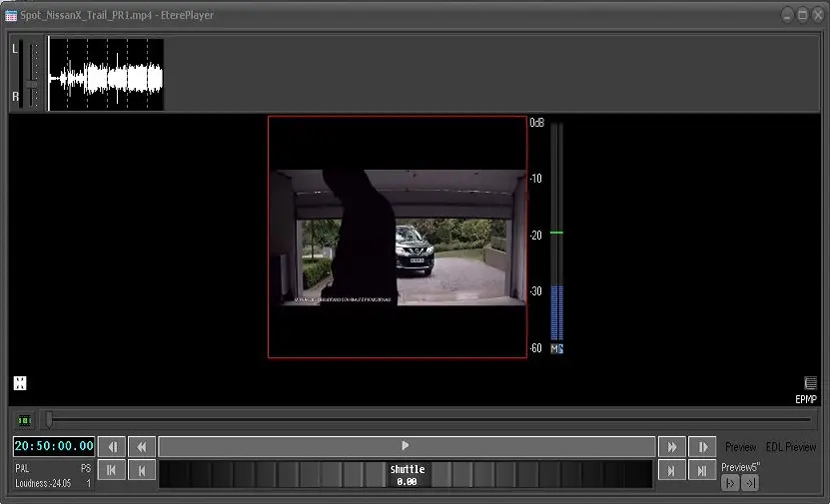Go to previous marker button
830x504 pixels.
tap(143, 471)
